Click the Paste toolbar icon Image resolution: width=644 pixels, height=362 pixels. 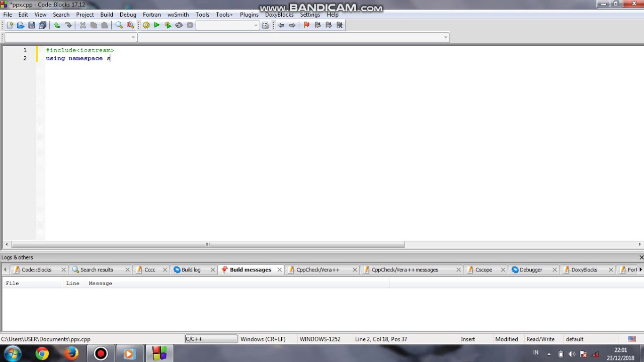pos(105,25)
